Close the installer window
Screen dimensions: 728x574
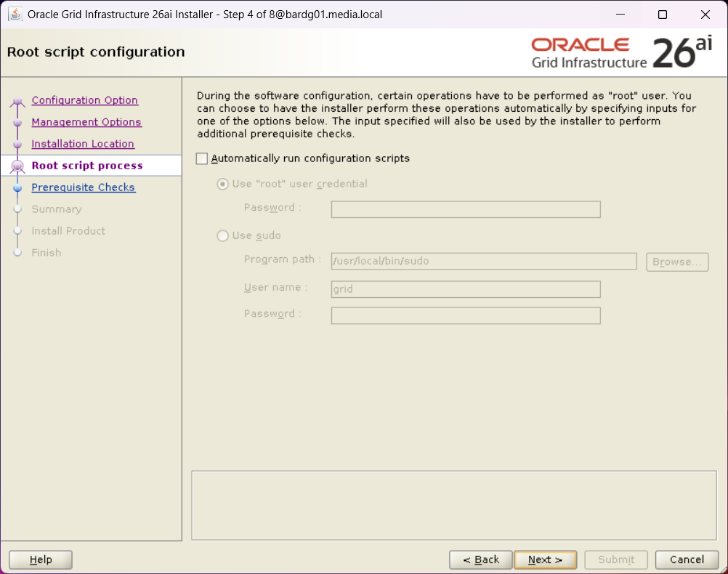click(x=705, y=15)
